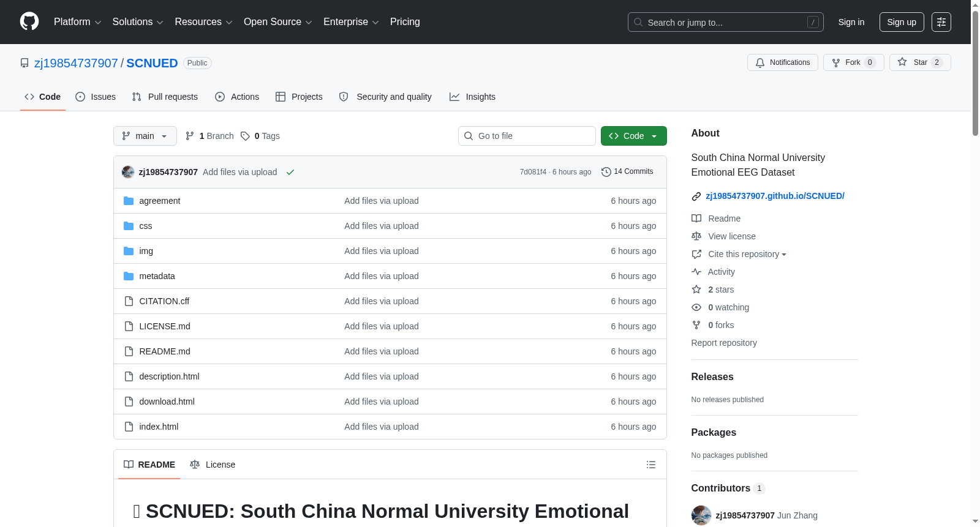Select the Code tab
Screen dimensions: 980x527
[x=43, y=97]
